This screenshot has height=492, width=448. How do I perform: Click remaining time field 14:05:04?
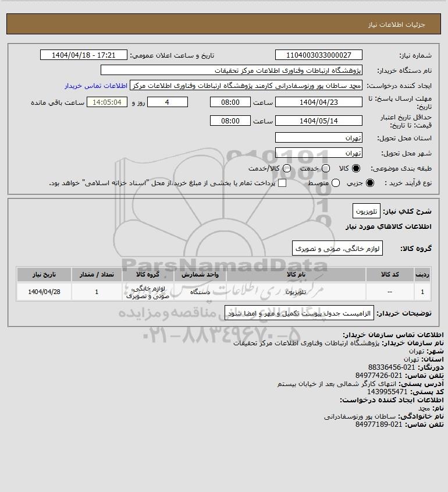(x=107, y=102)
